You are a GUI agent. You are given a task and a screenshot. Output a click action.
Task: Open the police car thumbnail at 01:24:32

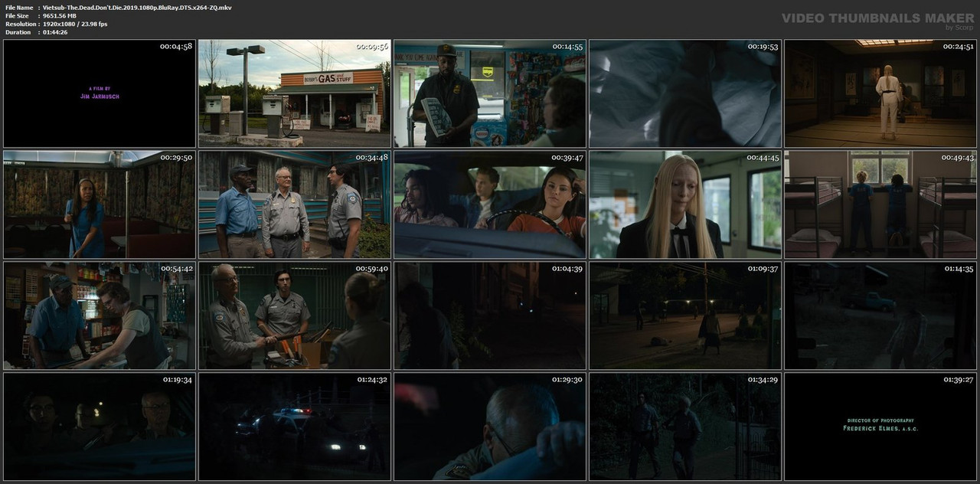(295, 427)
